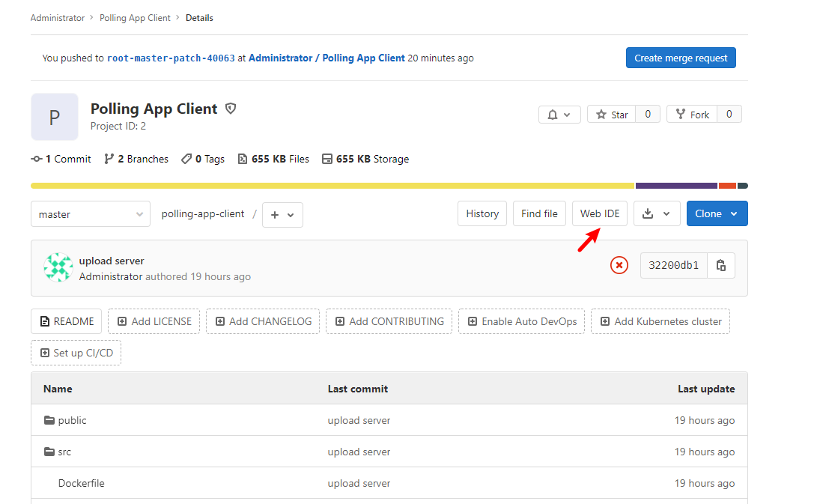
Task: Click the src folder icon
Action: tap(49, 452)
